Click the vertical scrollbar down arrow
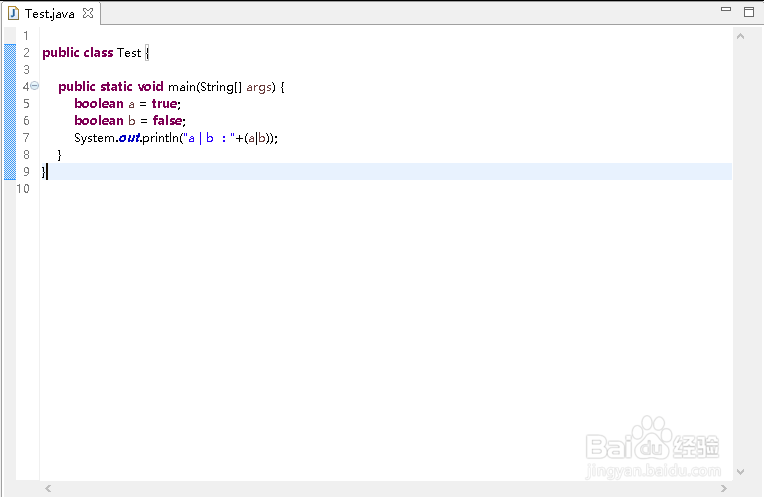This screenshot has width=764, height=497. (x=741, y=472)
